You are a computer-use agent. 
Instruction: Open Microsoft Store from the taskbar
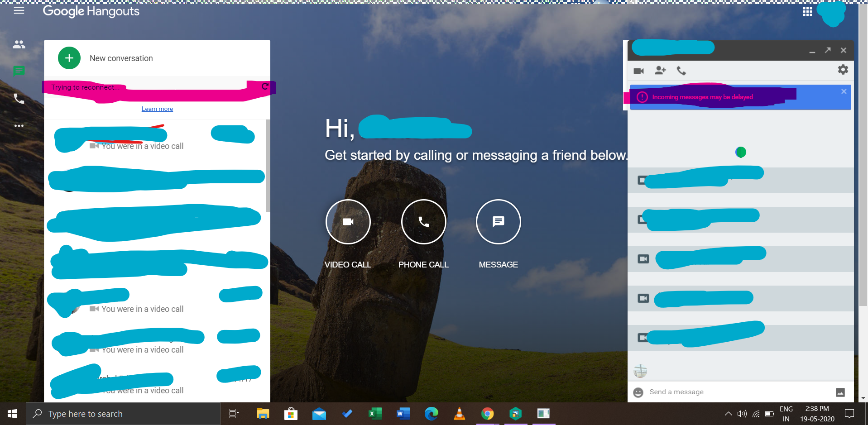pyautogui.click(x=291, y=414)
